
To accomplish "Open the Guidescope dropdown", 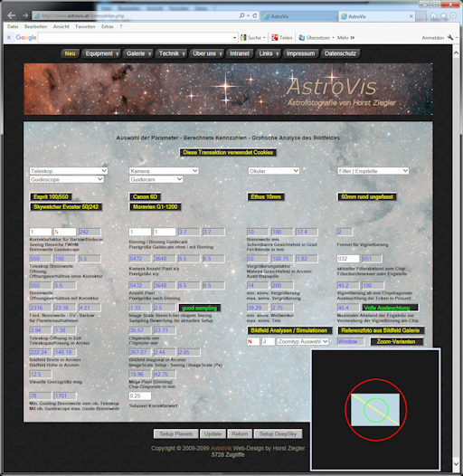I will tap(66, 179).
